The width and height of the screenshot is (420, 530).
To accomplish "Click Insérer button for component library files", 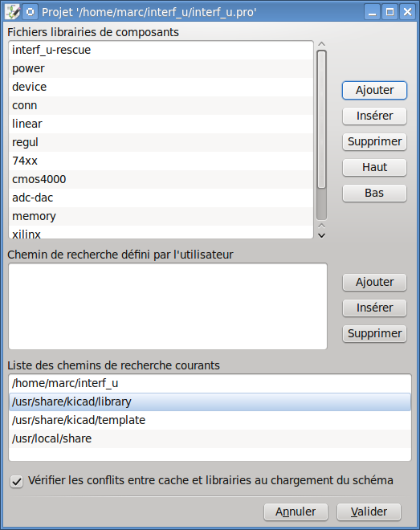I will 374,116.
